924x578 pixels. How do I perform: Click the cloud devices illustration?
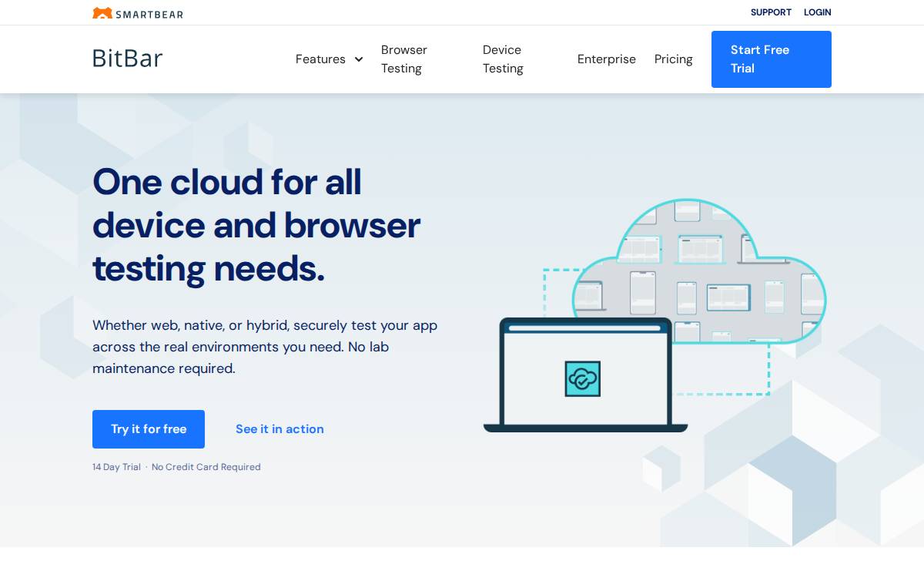point(698,271)
